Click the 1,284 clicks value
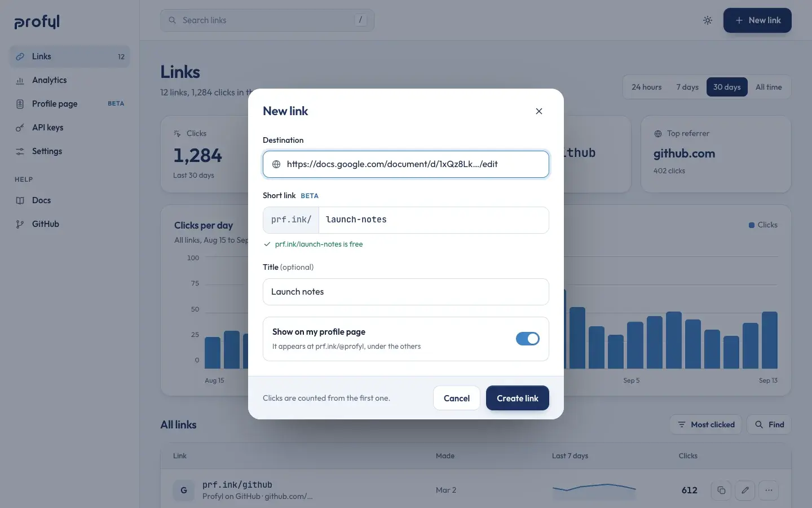The image size is (812, 508). click(x=198, y=155)
